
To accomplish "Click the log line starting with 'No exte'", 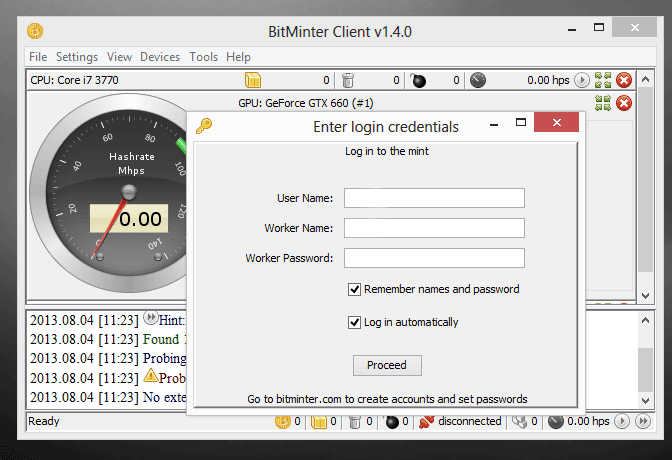I will [x=108, y=397].
